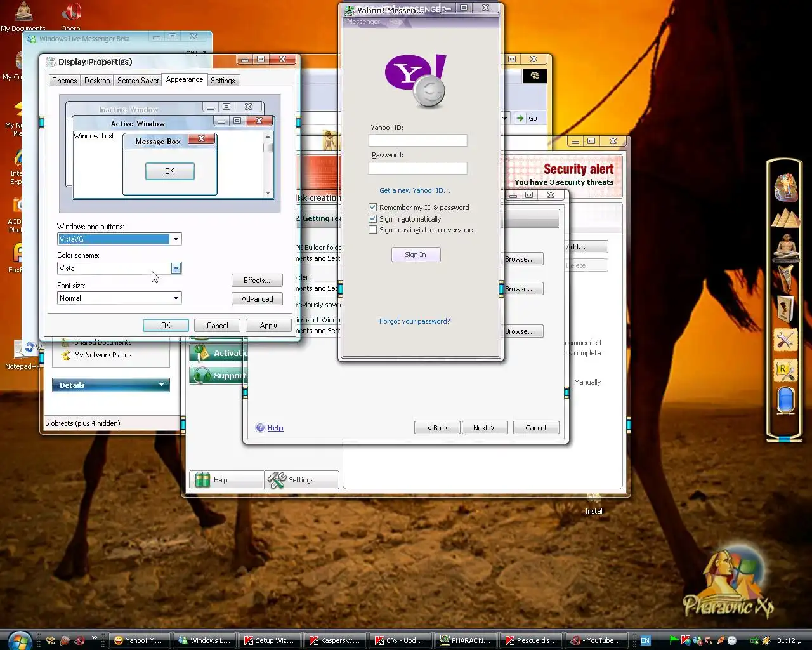812x650 pixels.
Task: Click 'Forgot your password?' link
Action: [414, 321]
